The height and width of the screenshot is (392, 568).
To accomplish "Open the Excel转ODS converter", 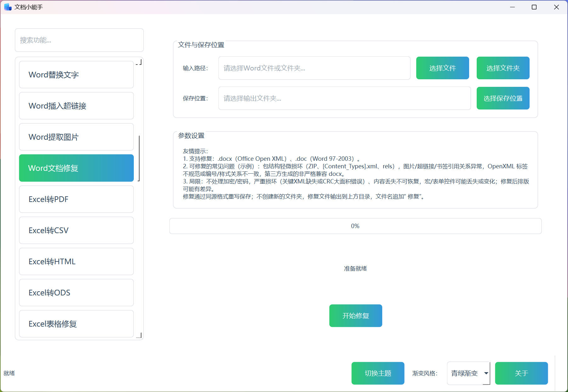I will click(x=76, y=293).
